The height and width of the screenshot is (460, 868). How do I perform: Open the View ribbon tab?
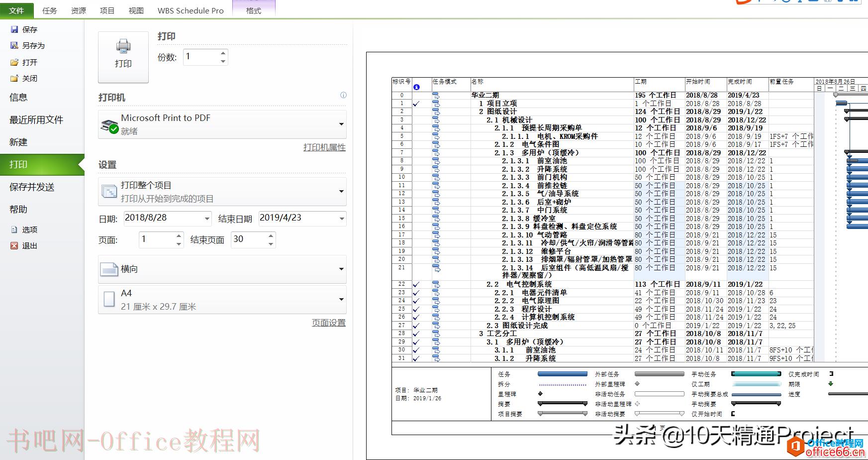[x=136, y=10]
